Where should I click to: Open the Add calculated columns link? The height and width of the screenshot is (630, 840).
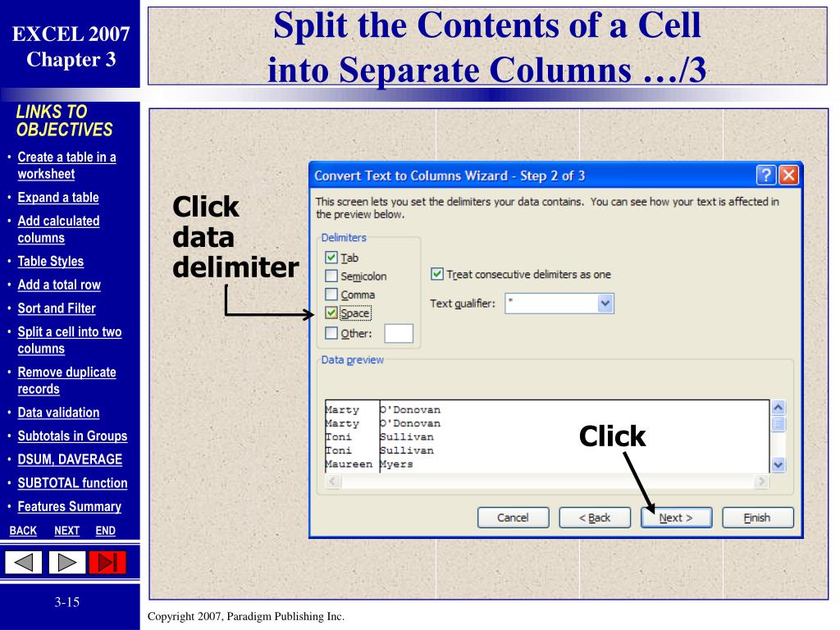[x=58, y=230]
